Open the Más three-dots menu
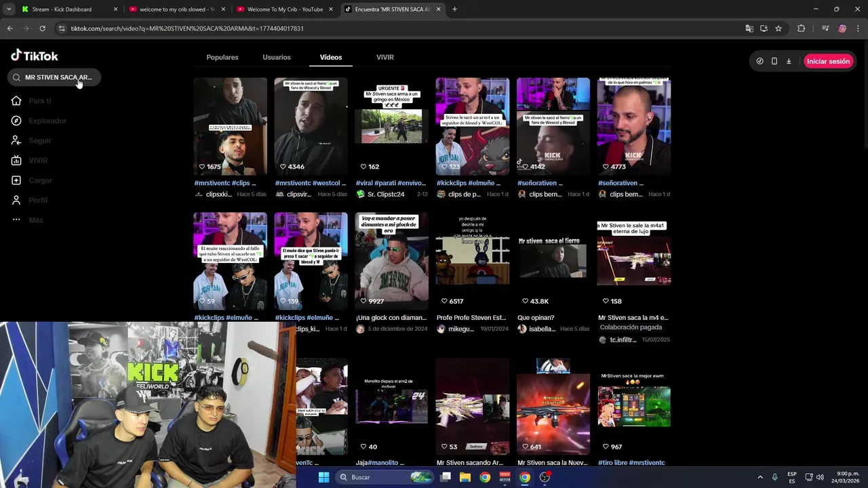 tap(16, 220)
